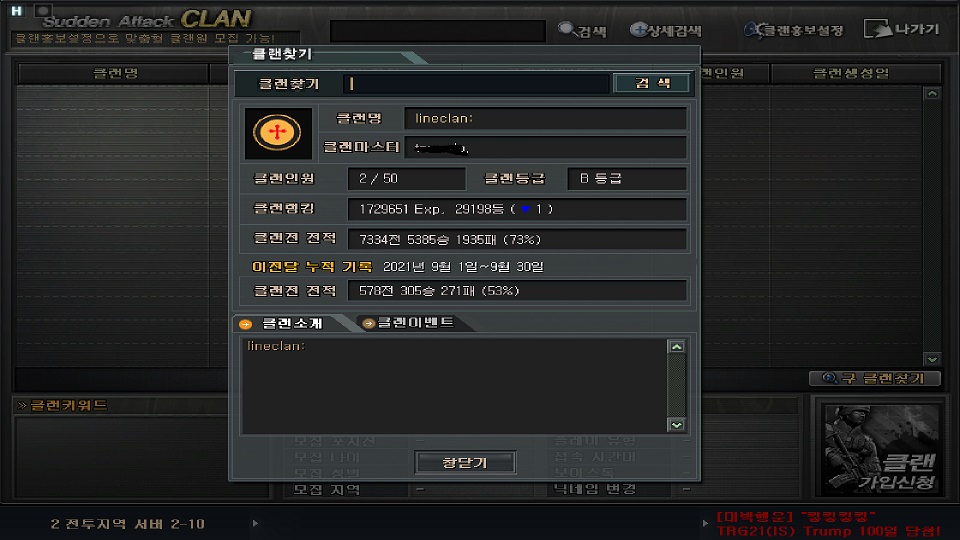Click the H icon at top-left corner
The height and width of the screenshot is (540, 960).
click(x=17, y=10)
